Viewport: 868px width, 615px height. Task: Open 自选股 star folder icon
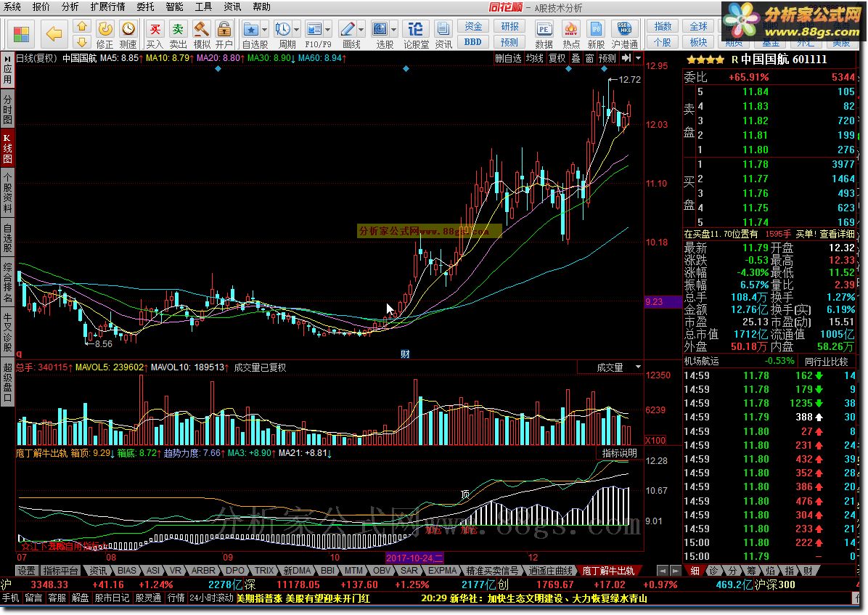point(251,28)
